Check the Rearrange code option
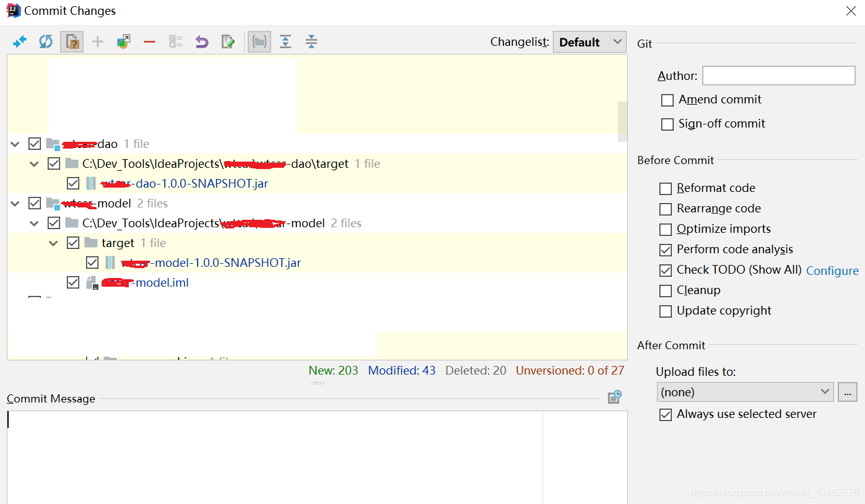The height and width of the screenshot is (504, 865). pos(665,209)
